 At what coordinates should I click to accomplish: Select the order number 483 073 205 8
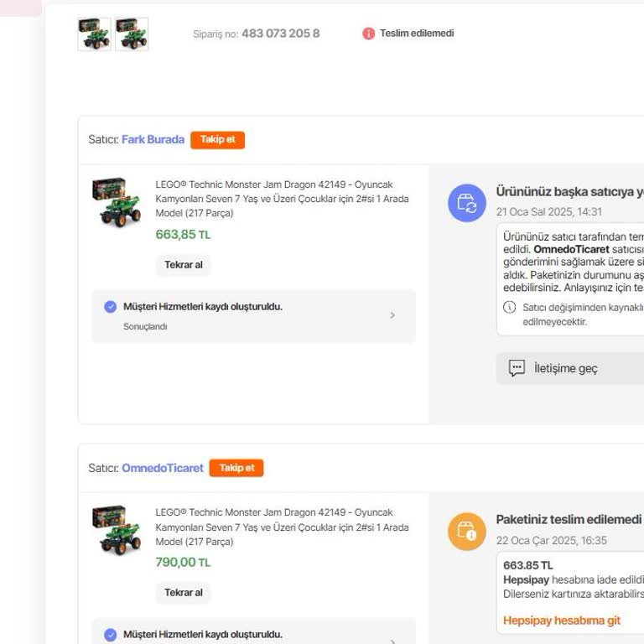(281, 34)
